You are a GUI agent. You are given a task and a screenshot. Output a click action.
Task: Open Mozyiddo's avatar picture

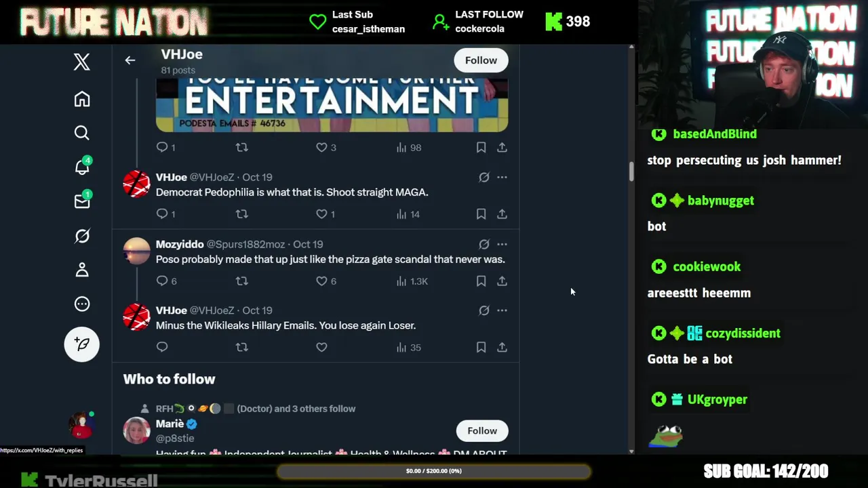point(136,251)
